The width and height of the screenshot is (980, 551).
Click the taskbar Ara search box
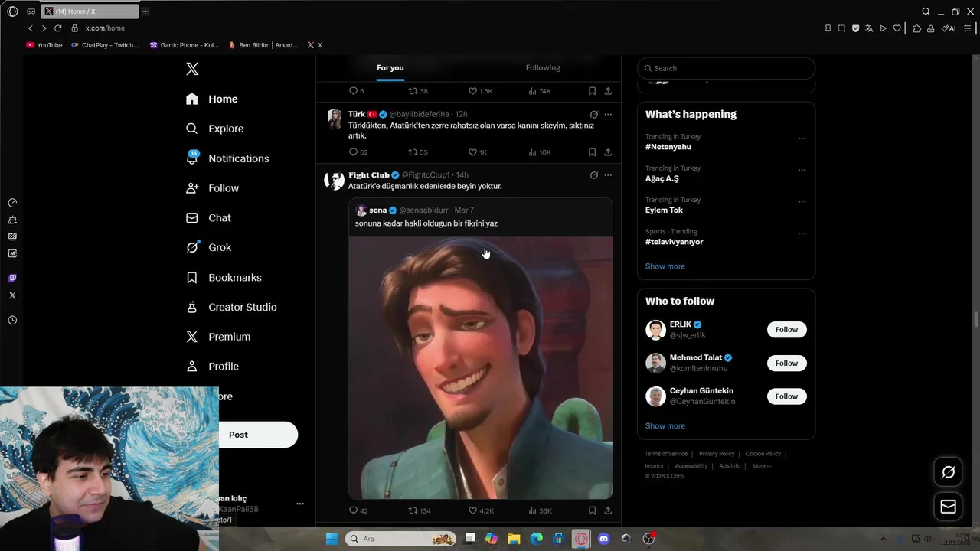(x=401, y=539)
